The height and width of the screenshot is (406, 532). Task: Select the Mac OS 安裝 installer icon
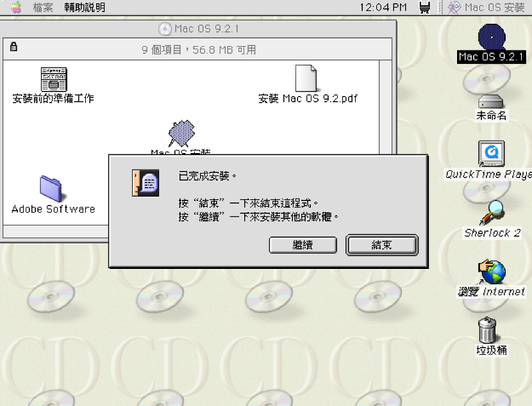pos(181,134)
